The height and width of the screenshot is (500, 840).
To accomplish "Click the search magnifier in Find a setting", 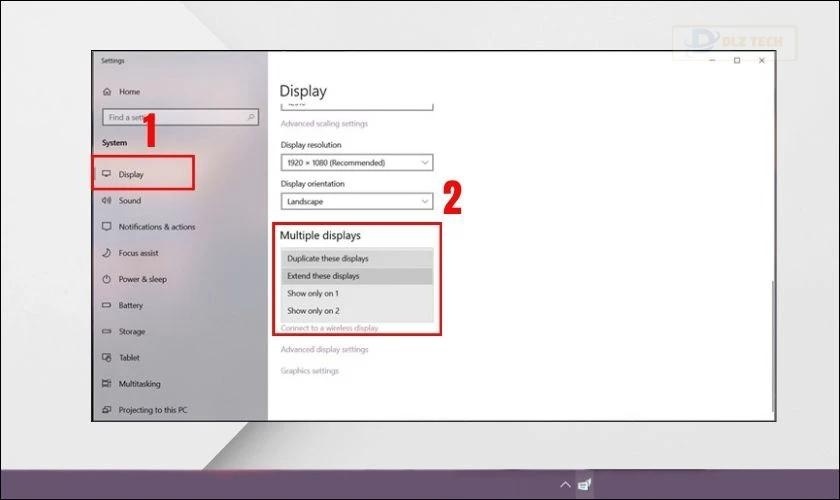I will pyautogui.click(x=251, y=117).
